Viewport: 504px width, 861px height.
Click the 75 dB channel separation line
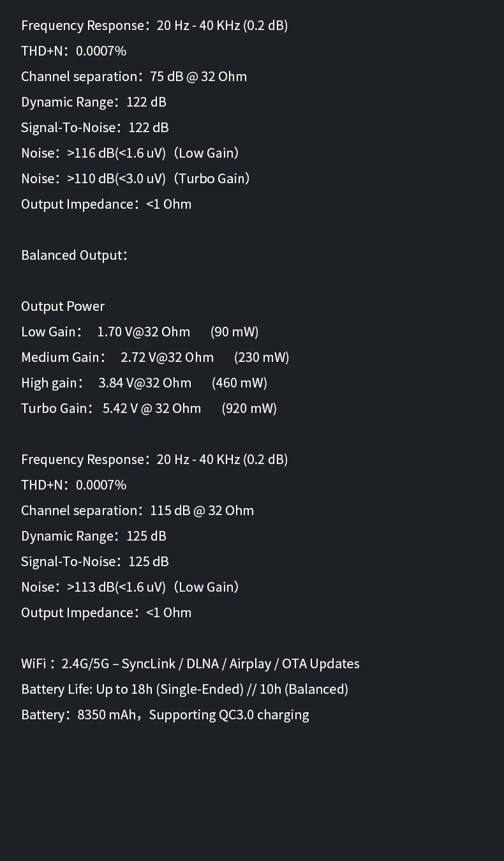coord(134,77)
